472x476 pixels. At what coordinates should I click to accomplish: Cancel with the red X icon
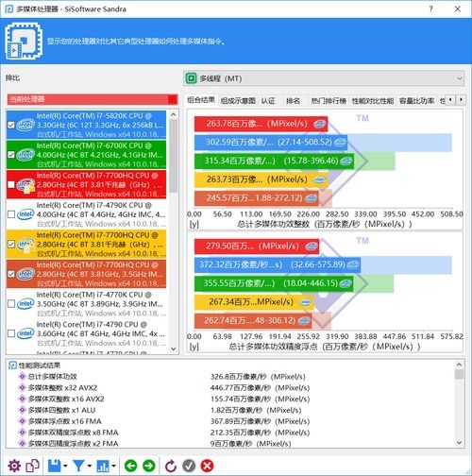[207, 466]
